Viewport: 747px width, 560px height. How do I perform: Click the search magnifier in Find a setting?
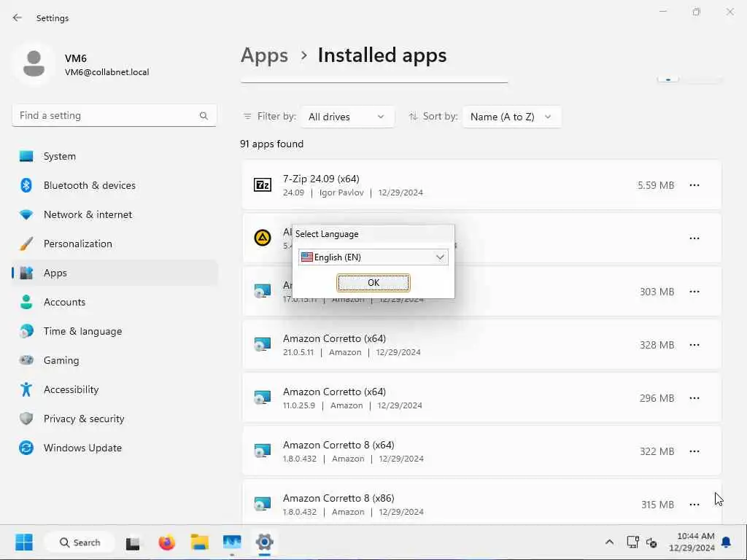204,116
